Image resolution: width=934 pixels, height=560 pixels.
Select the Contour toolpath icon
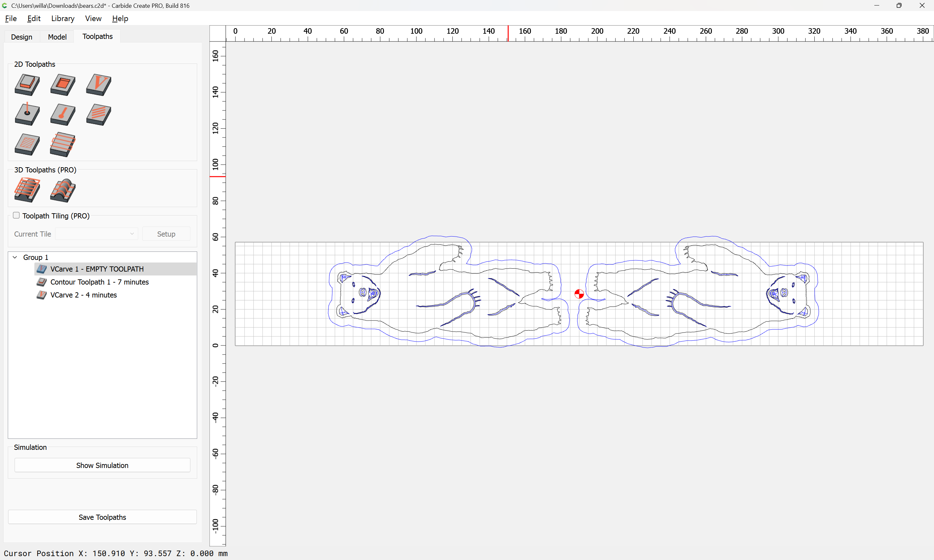tap(27, 85)
